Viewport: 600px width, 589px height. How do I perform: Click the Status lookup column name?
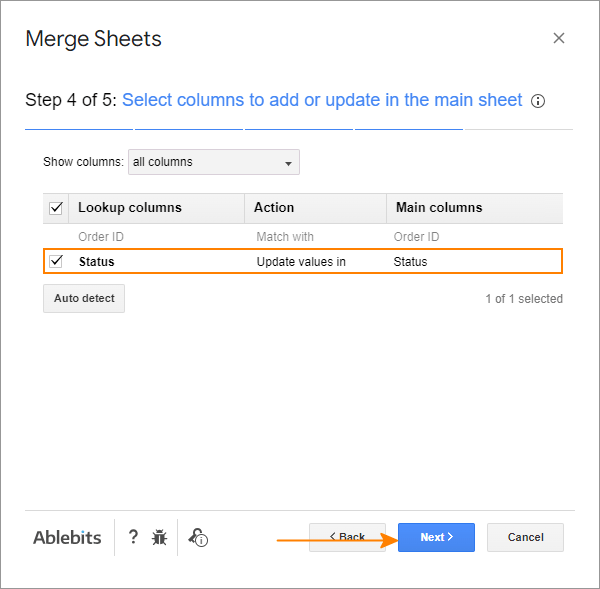pyautogui.click(x=96, y=262)
